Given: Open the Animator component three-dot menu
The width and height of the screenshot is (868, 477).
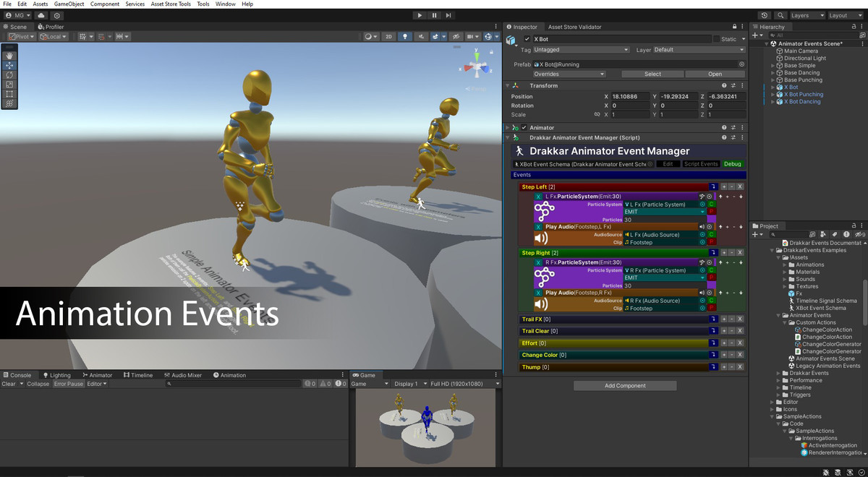Looking at the screenshot, I should (x=741, y=128).
